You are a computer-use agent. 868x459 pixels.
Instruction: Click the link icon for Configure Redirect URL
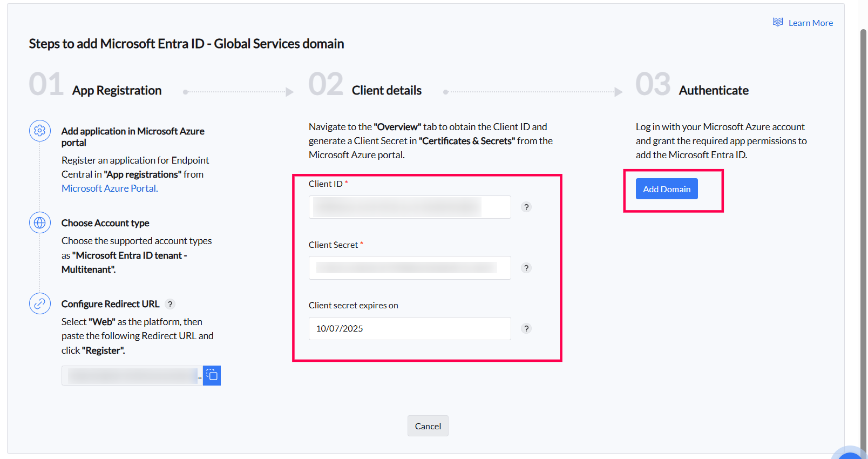(40, 303)
